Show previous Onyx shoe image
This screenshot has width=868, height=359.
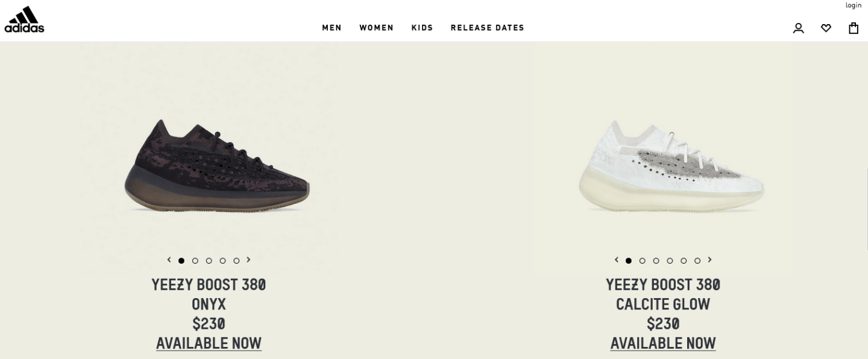coord(169,260)
